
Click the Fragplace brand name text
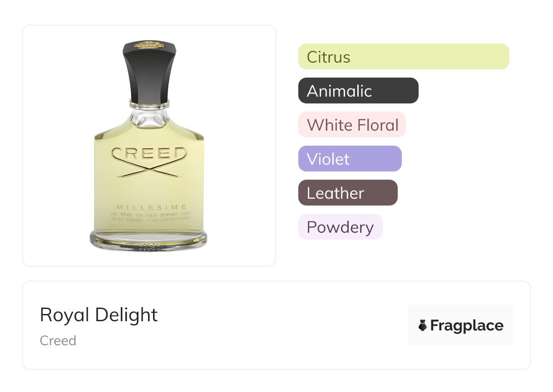[x=467, y=325]
